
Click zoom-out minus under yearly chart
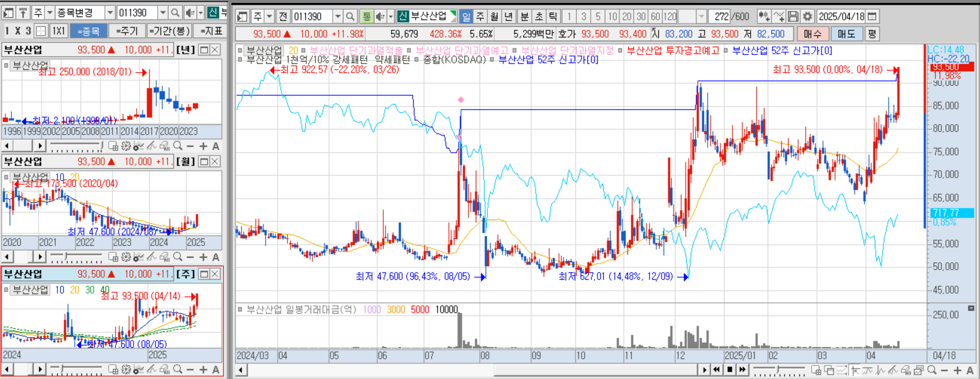coord(190,146)
